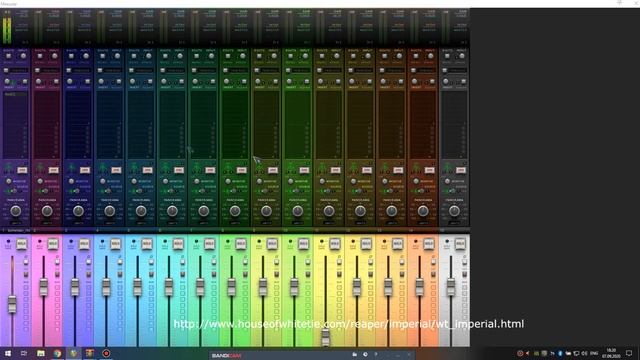Open the Windows notification center
This screenshot has width=640, height=360.
(x=629, y=353)
